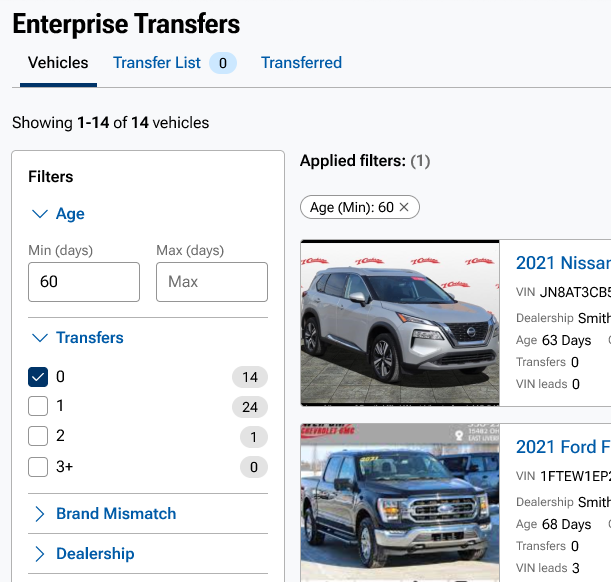611x582 pixels.
Task: Remove the Age (Min): 60 filter chip
Action: (x=404, y=207)
